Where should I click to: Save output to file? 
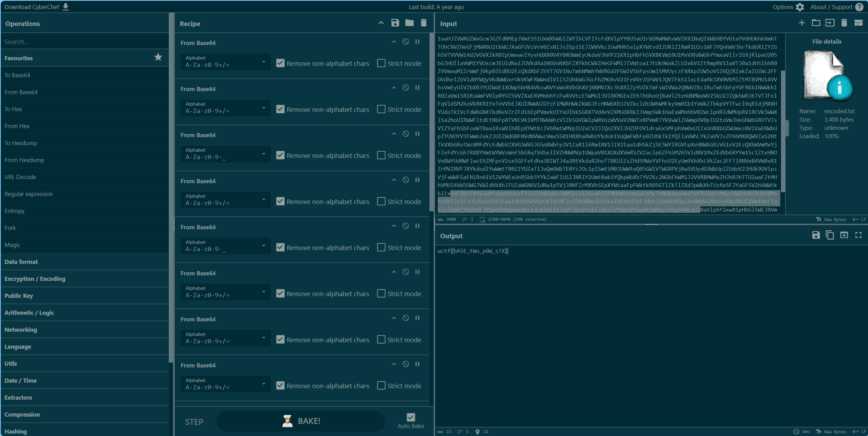point(816,235)
